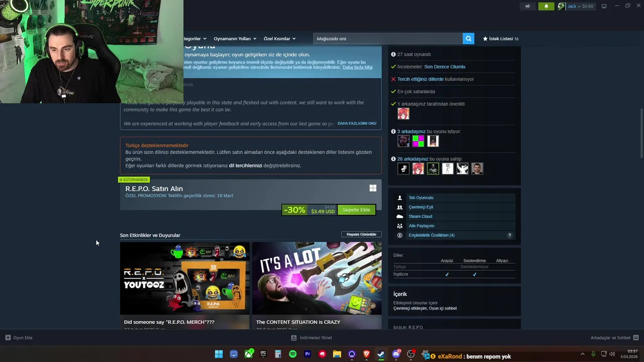Open Daha fazla bilgi early access link

pyautogui.click(x=357, y=67)
